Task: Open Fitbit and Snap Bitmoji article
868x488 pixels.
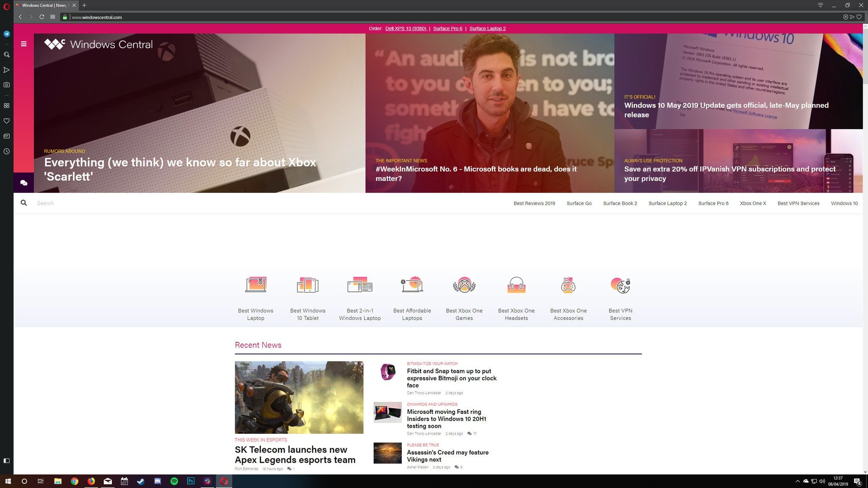Action: coord(452,378)
